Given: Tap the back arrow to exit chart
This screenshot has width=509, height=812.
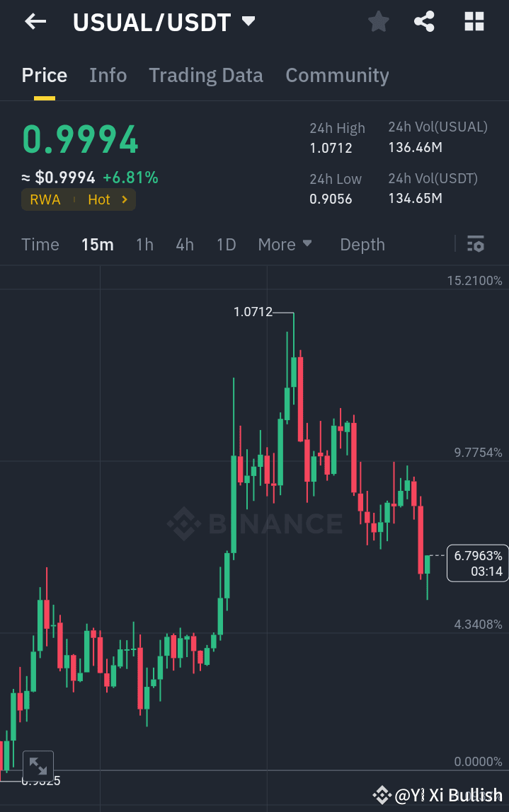Looking at the screenshot, I should click(34, 21).
